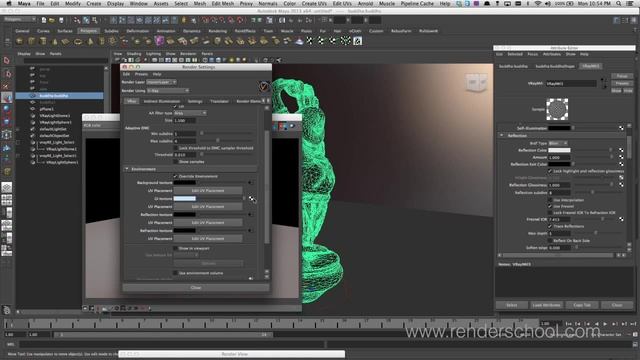Open the viewport Shading menu
The image size is (640, 360).
tap(133, 53)
